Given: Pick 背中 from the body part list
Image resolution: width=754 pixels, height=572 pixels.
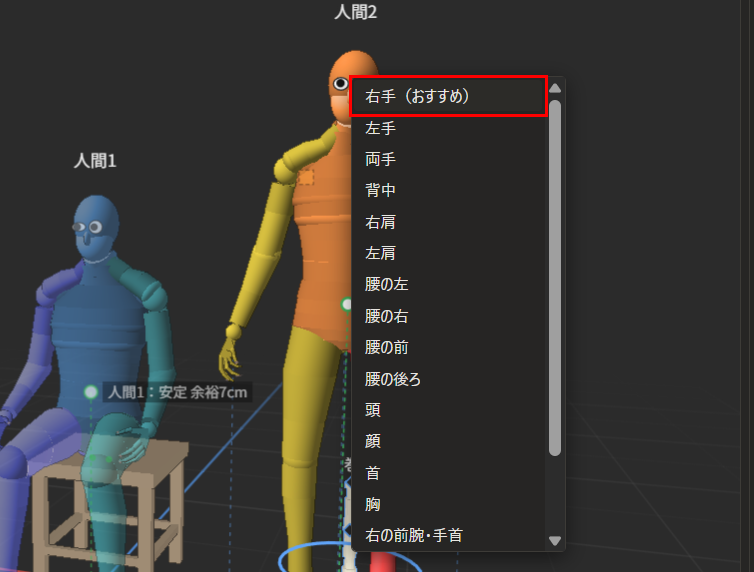Looking at the screenshot, I should tap(448, 190).
